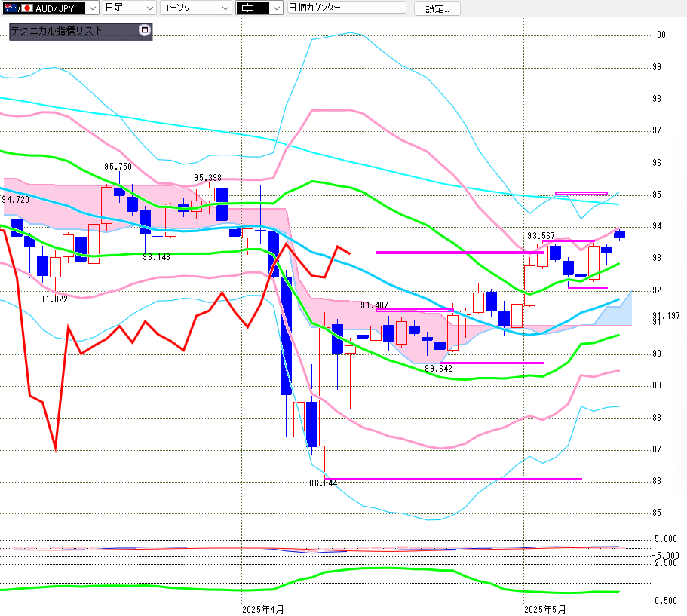Click the 95.398 price label

coord(207,177)
